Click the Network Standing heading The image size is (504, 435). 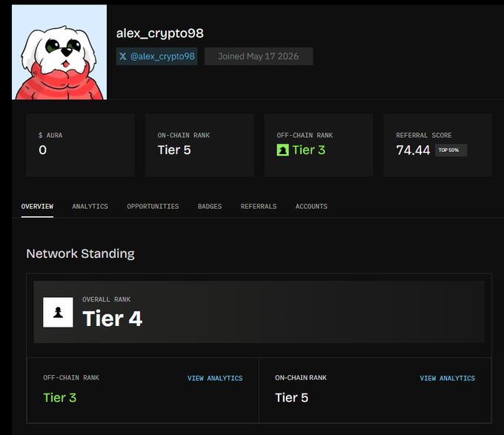point(80,253)
